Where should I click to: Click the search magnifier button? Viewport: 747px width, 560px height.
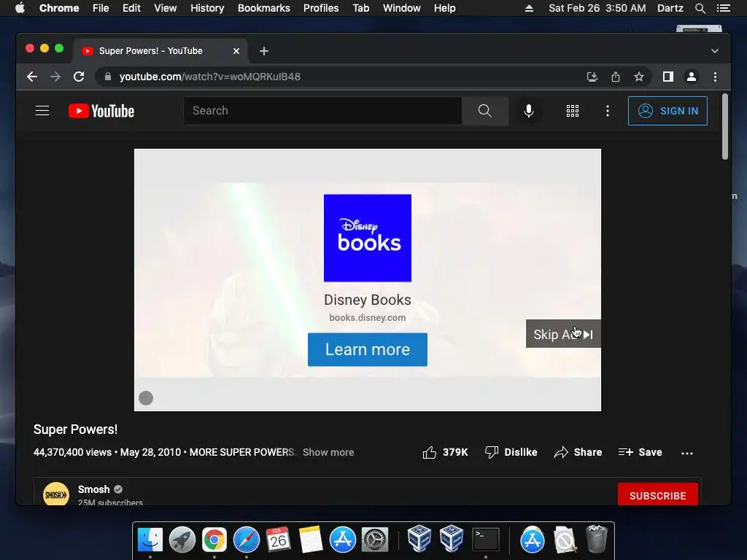(x=484, y=111)
